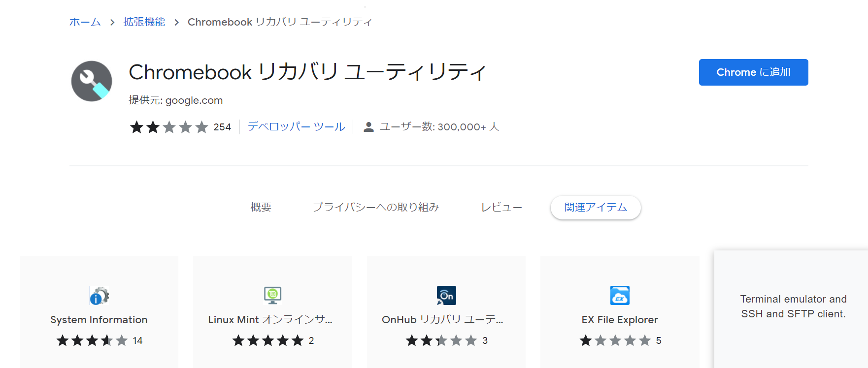Image resolution: width=868 pixels, height=368 pixels.
Task: Open デベロッパー ツール category link
Action: (x=297, y=127)
